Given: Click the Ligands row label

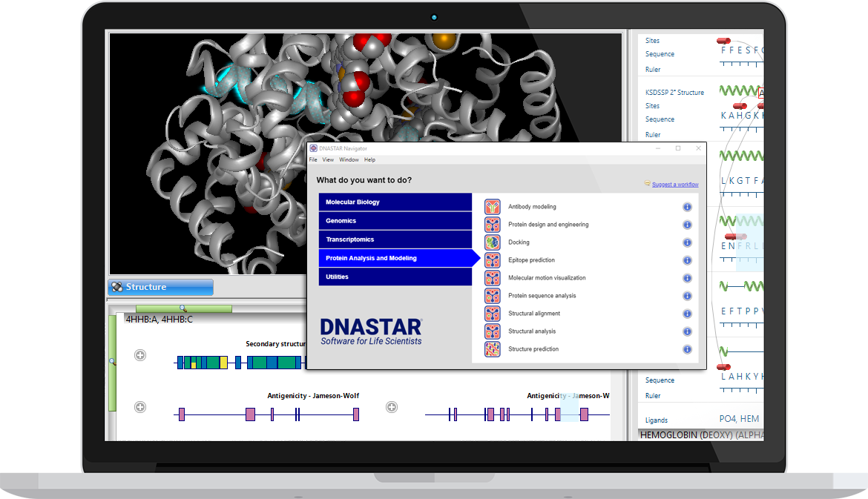Looking at the screenshot, I should [657, 420].
